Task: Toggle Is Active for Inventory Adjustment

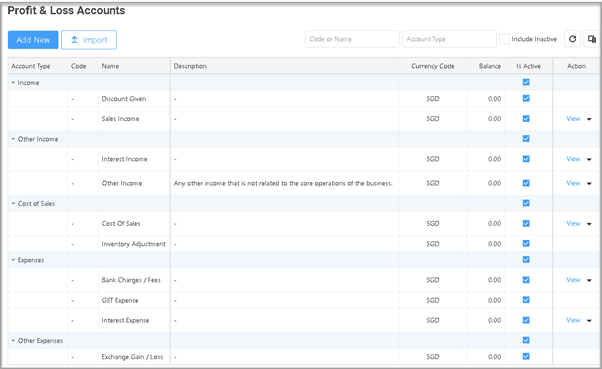Action: (x=526, y=243)
